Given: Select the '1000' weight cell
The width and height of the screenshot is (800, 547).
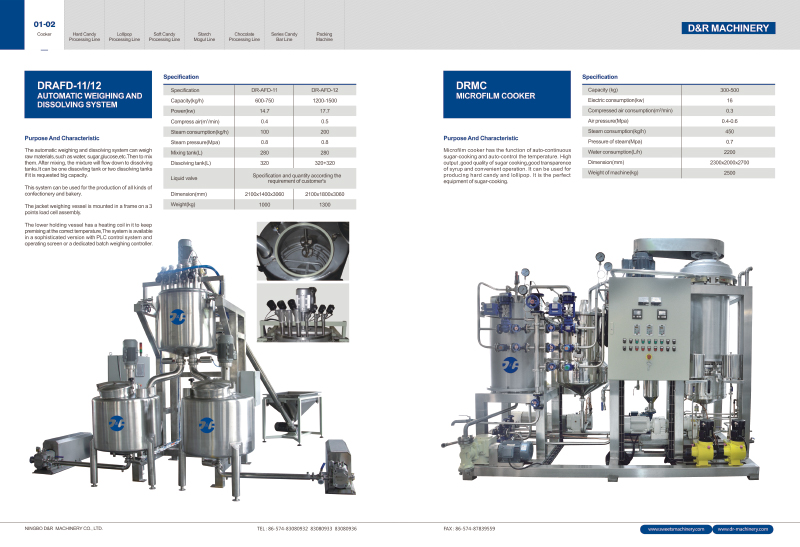Looking at the screenshot, I should point(264,205).
